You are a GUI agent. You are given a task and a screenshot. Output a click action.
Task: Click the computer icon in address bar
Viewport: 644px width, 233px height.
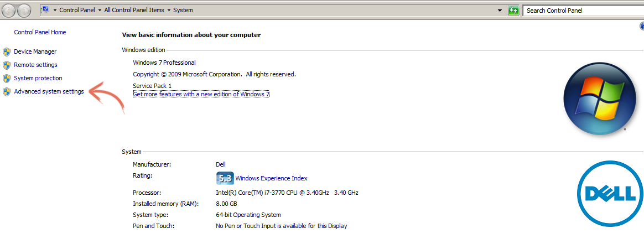coord(45,10)
